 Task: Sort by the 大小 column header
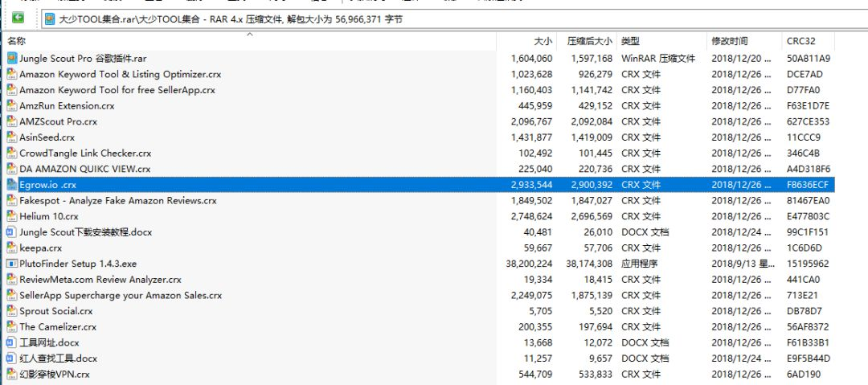(x=543, y=41)
